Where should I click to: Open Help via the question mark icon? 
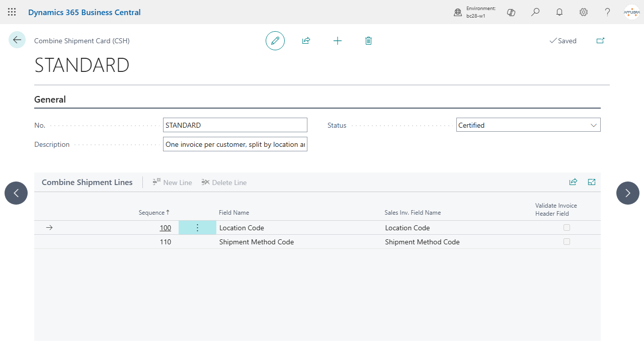point(608,12)
